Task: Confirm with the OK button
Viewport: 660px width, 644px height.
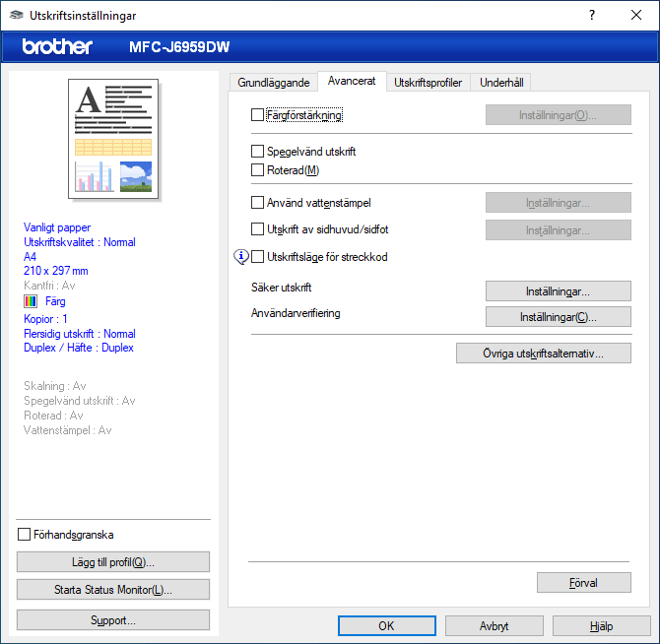Action: tap(387, 626)
